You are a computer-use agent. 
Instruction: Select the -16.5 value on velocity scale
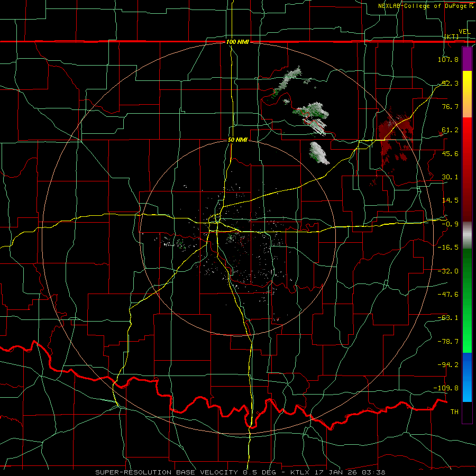448,248
